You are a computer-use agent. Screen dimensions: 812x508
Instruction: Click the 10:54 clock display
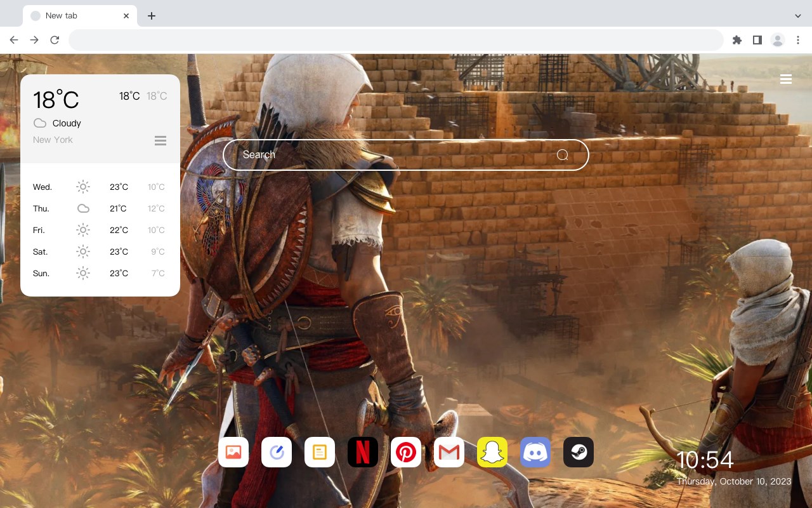coord(705,460)
